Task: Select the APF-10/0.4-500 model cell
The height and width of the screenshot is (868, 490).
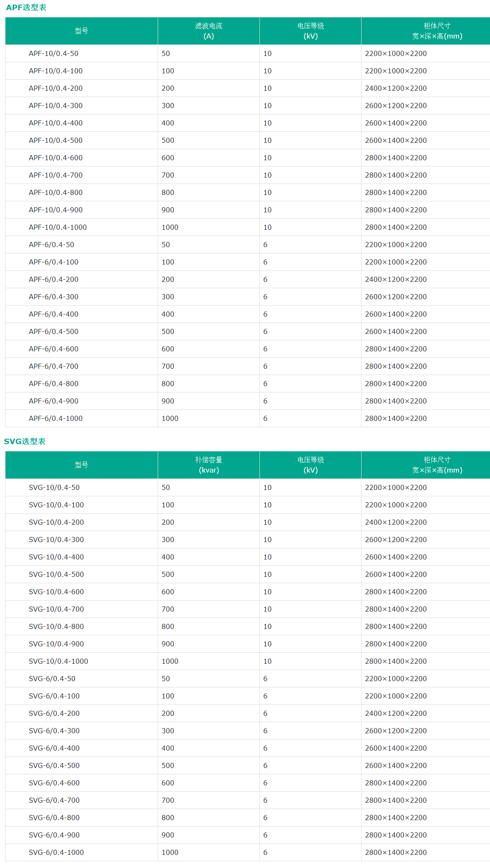Action: point(56,140)
